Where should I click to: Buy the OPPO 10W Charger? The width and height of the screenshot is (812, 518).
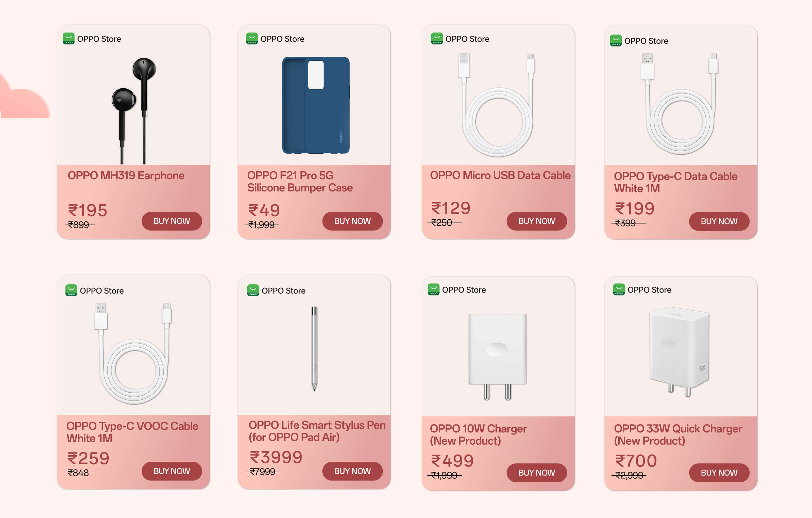pyautogui.click(x=536, y=473)
